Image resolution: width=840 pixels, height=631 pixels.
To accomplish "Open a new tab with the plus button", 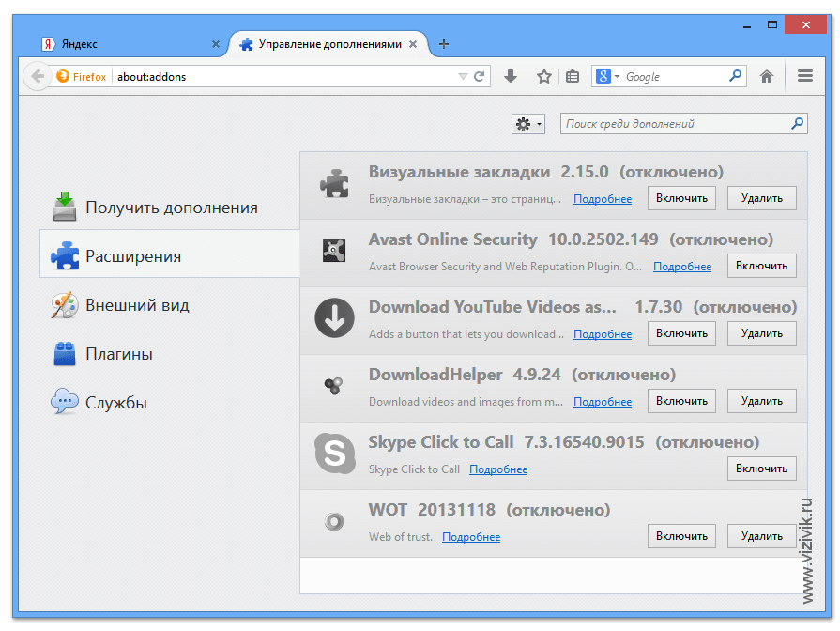I will (444, 44).
